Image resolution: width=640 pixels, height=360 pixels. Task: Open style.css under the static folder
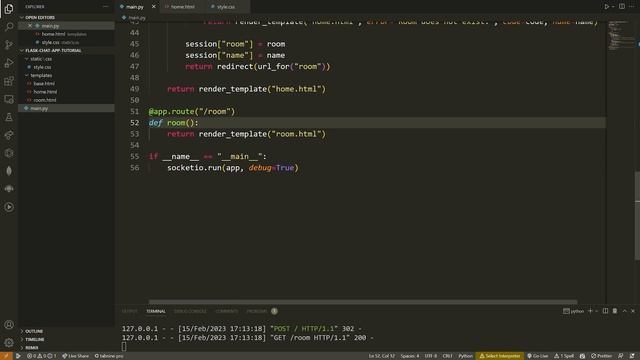(42, 67)
